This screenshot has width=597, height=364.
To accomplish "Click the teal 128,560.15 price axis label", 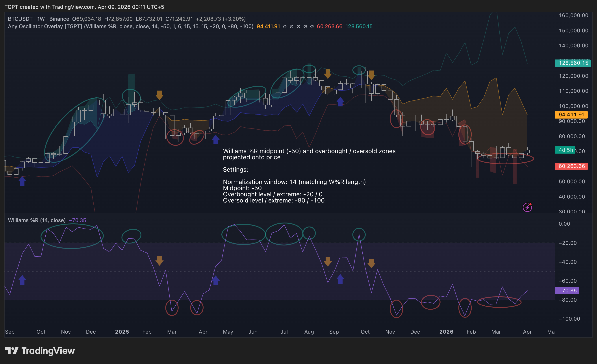I will [x=573, y=63].
